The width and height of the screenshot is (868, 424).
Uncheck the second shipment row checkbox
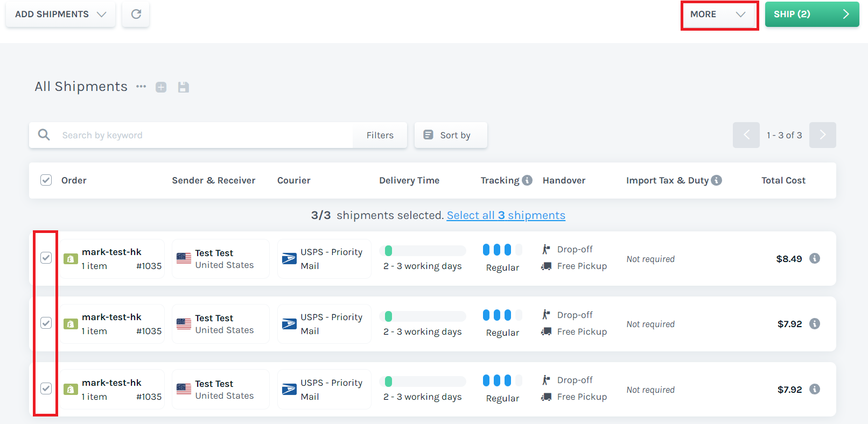[x=46, y=323]
